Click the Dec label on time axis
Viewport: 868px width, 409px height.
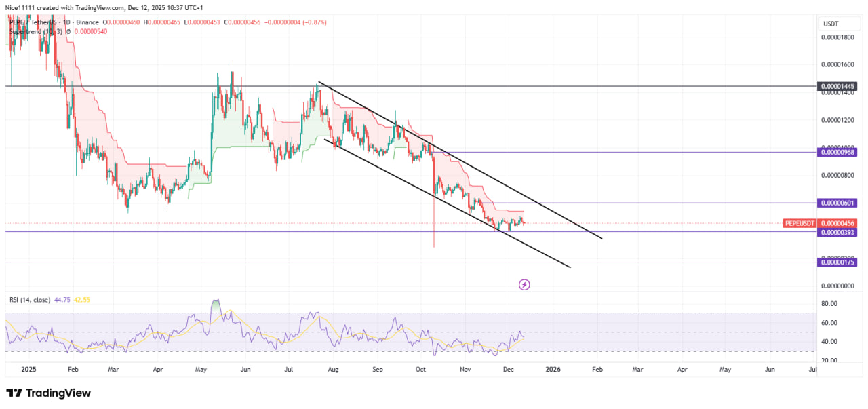pos(508,370)
